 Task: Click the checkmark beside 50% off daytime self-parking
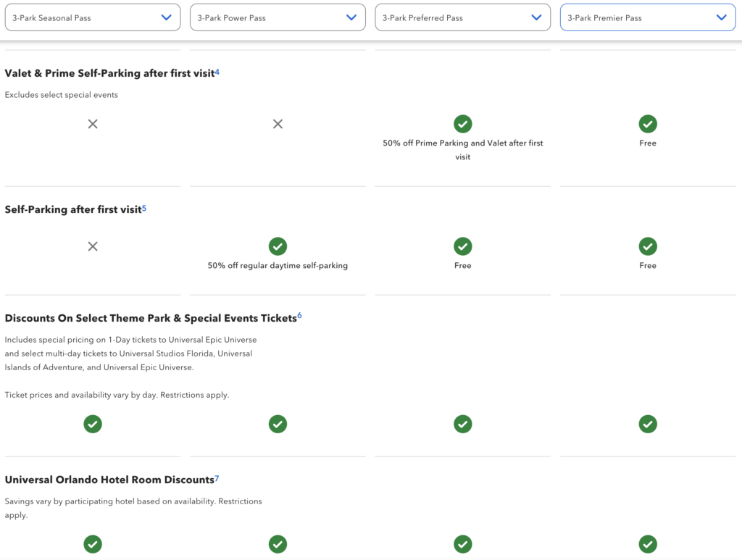point(278,246)
